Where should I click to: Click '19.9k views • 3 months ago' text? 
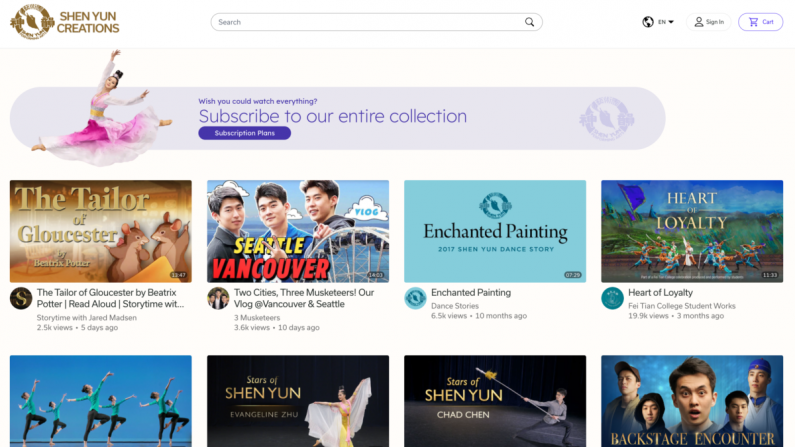click(676, 316)
